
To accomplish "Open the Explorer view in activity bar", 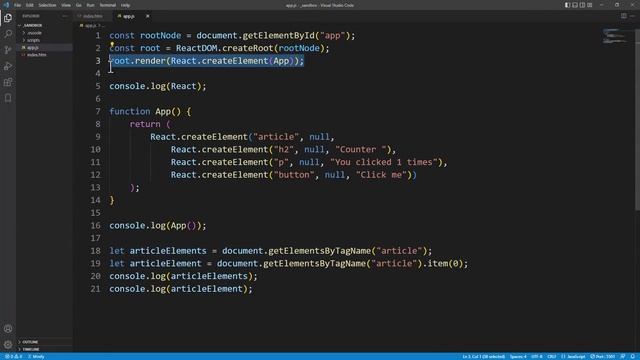I will pyautogui.click(x=8, y=18).
